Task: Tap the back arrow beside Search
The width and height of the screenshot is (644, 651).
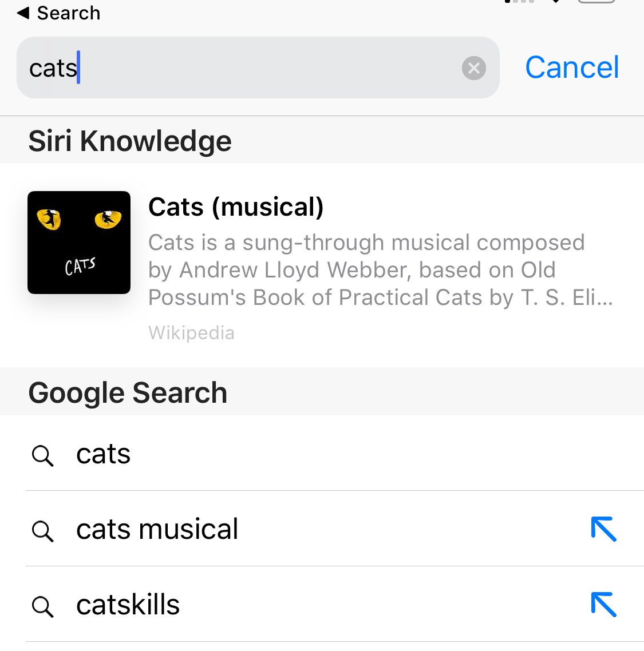Action: [23, 13]
